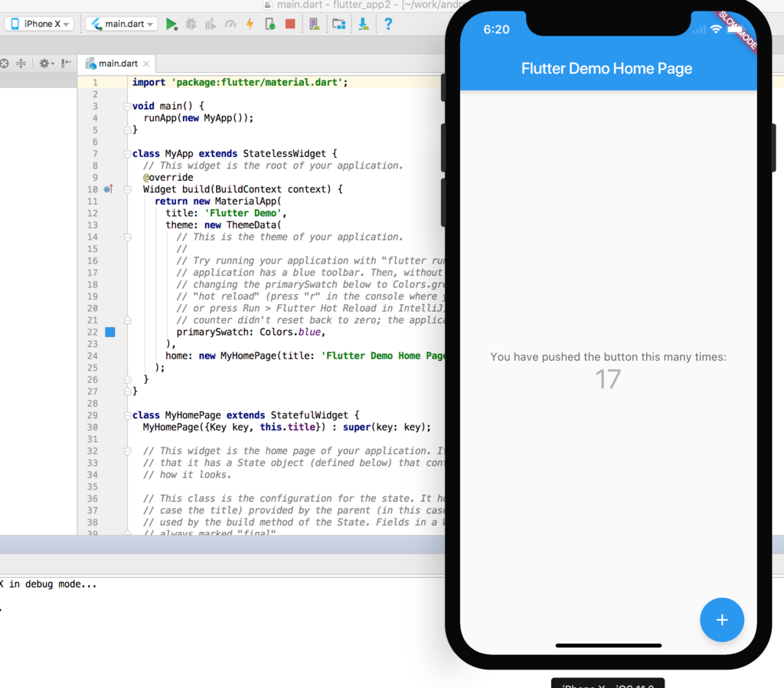Image resolution: width=784 pixels, height=688 pixels.
Task: Open the AVD Manager icon
Action: (315, 24)
